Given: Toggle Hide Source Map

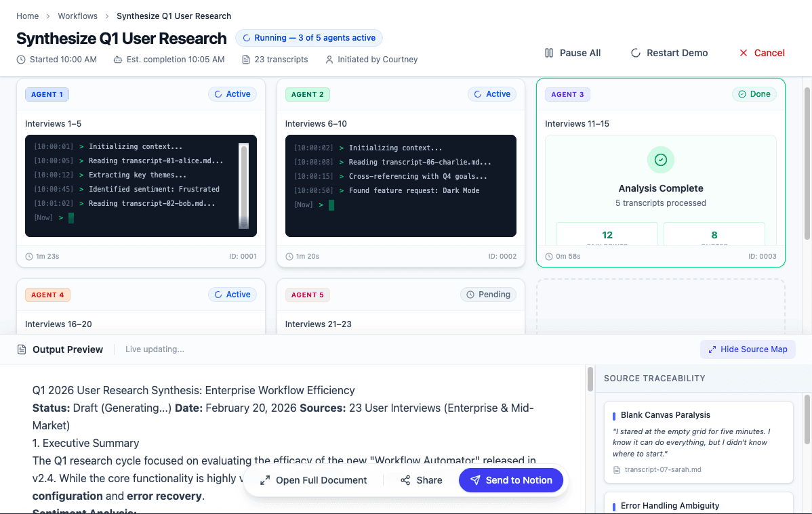Looking at the screenshot, I should point(748,349).
